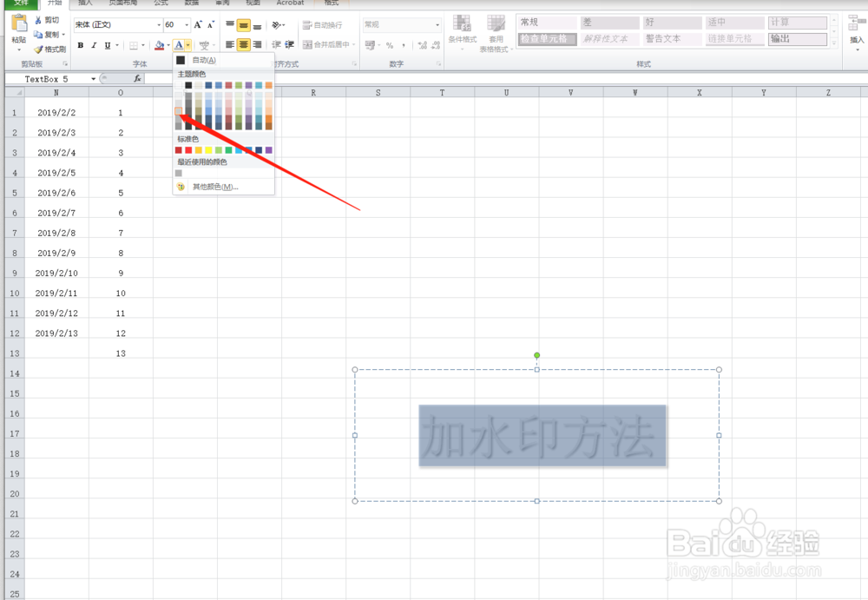Image resolution: width=868 pixels, height=600 pixels.
Task: Open the 文件 (File) tab
Action: [21, 3]
